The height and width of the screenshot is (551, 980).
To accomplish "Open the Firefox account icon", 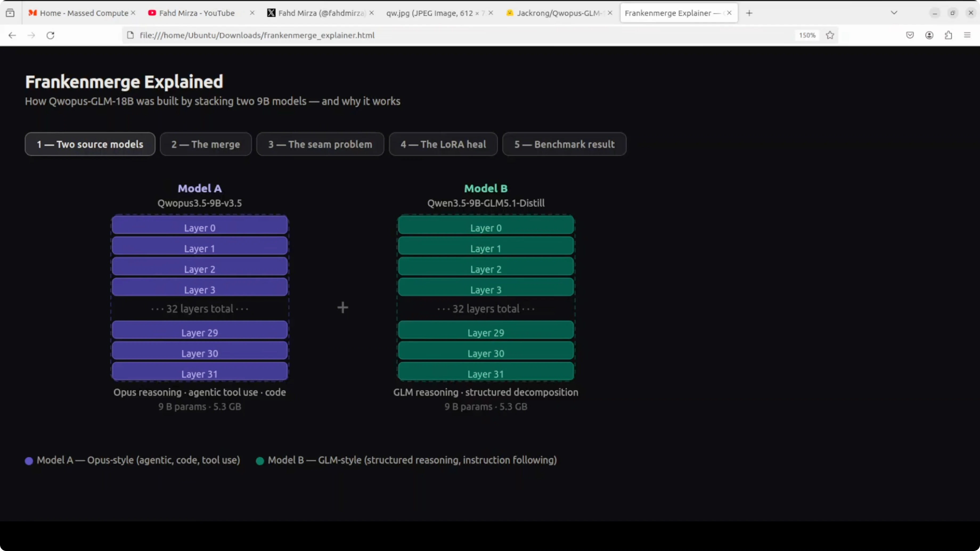I will pos(929,35).
